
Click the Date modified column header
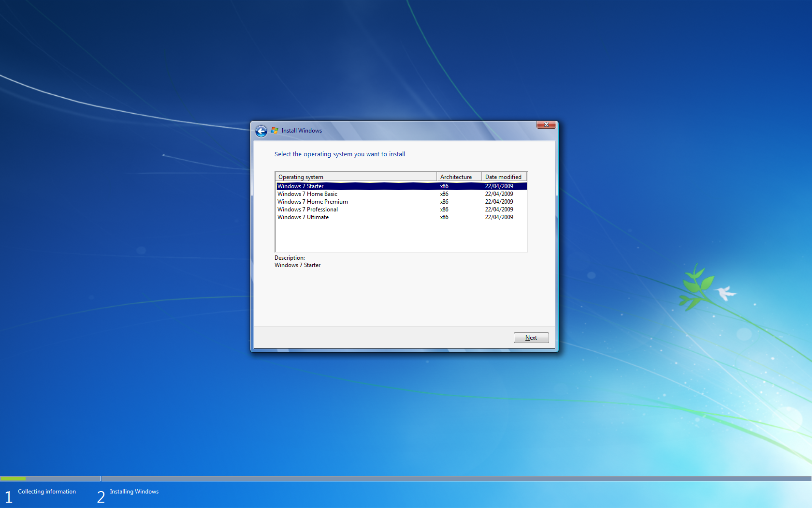tap(503, 177)
